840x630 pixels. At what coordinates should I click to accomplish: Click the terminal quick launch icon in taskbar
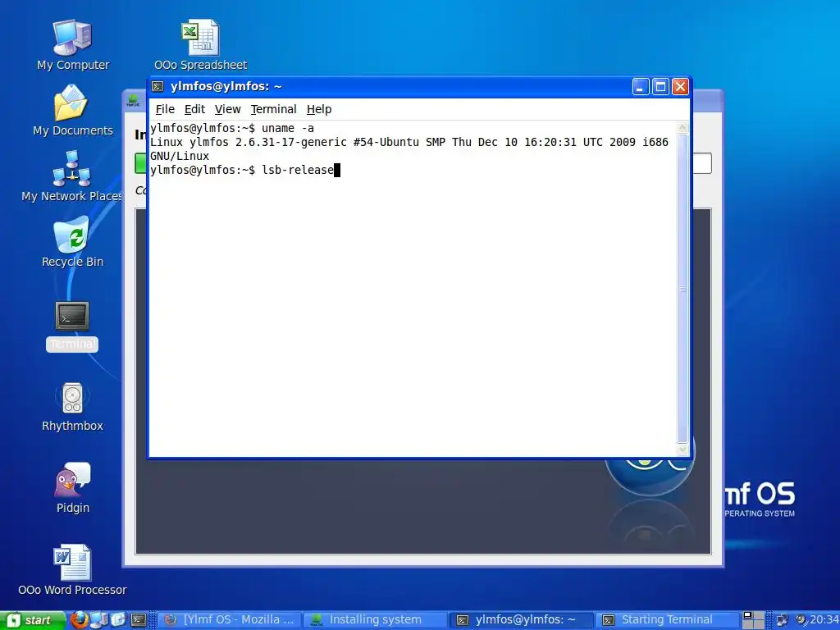click(139, 620)
